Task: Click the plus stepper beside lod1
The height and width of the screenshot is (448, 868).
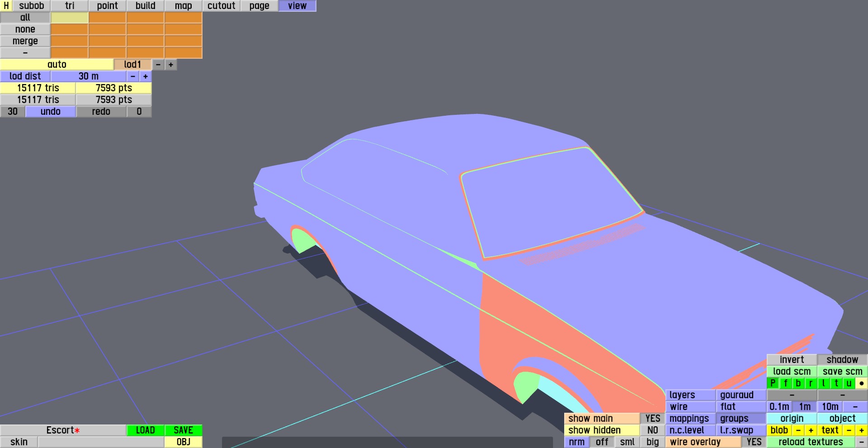Action: 171,65
